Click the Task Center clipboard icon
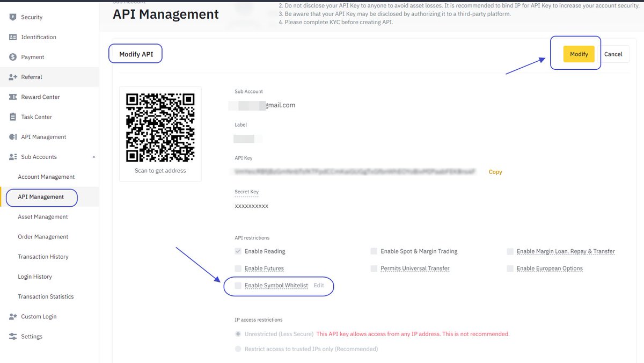The width and height of the screenshot is (644, 363). point(13,117)
